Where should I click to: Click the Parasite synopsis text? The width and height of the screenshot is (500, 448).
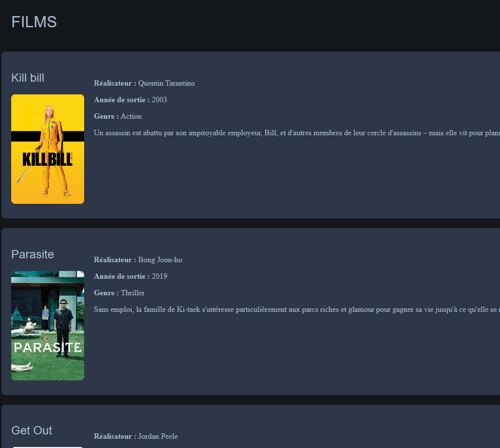pyautogui.click(x=297, y=310)
